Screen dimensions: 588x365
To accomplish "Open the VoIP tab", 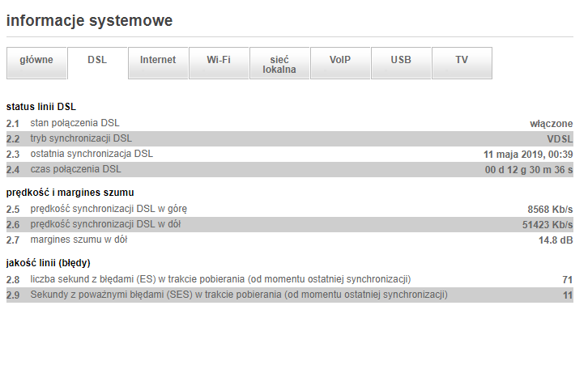I will 340,61.
